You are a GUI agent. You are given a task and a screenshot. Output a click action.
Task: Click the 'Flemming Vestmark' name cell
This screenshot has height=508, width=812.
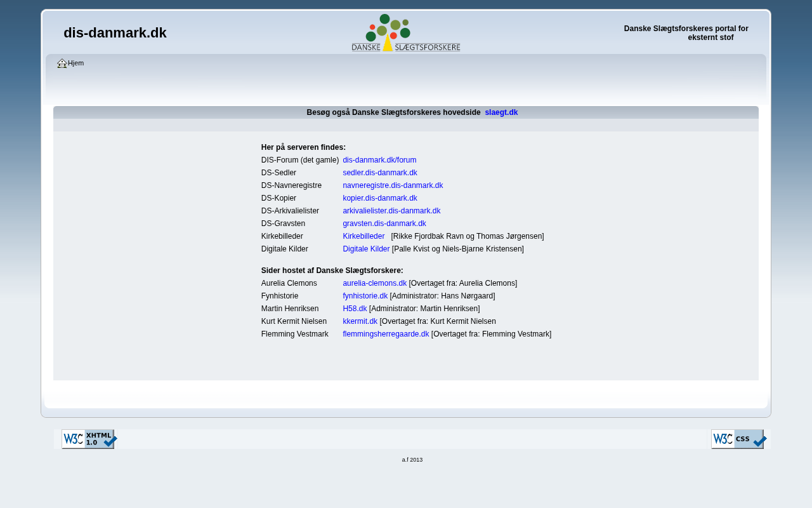point(295,334)
